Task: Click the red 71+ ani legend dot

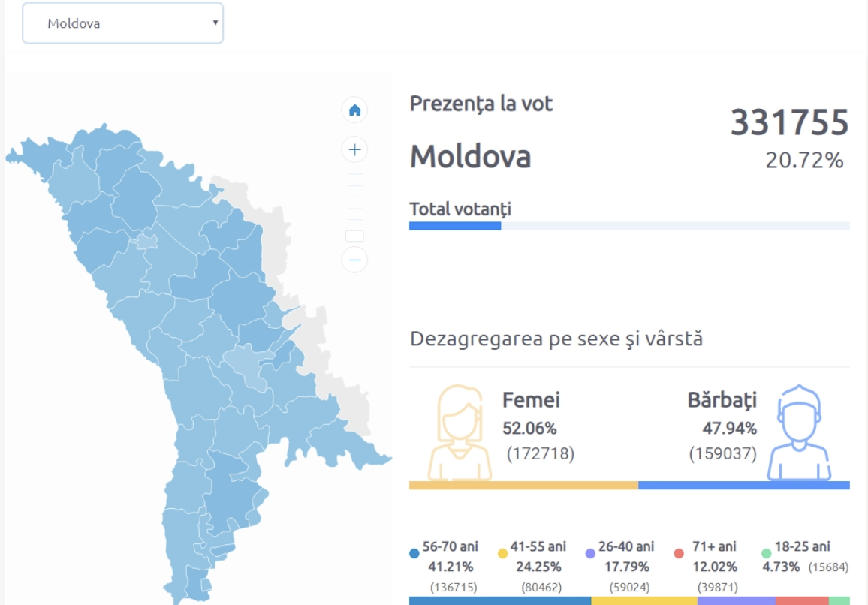Action: tap(679, 554)
